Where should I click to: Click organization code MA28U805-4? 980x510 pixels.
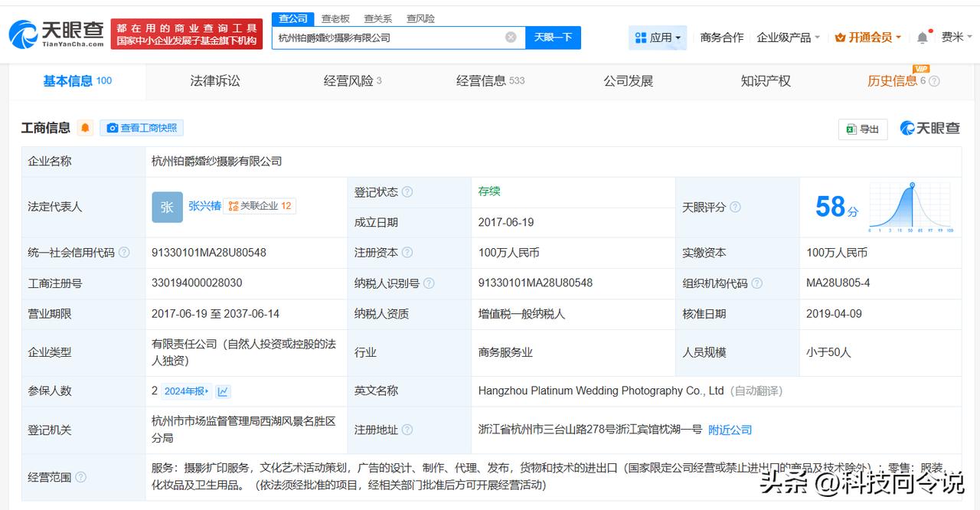pyautogui.click(x=838, y=283)
